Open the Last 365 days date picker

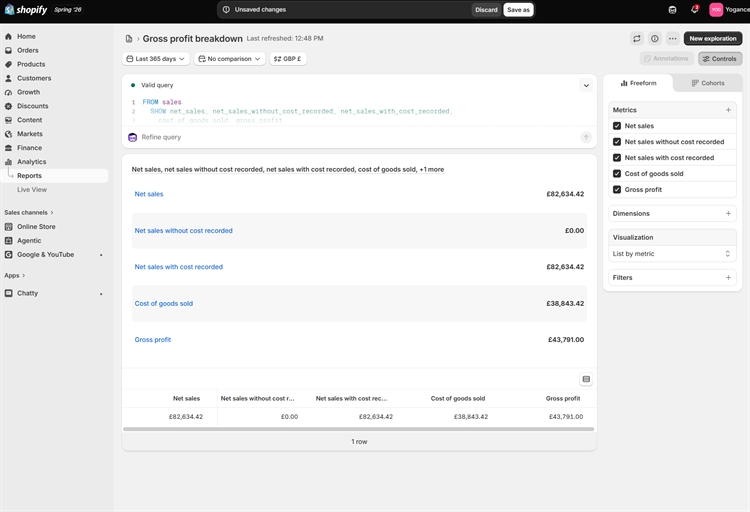pos(155,59)
